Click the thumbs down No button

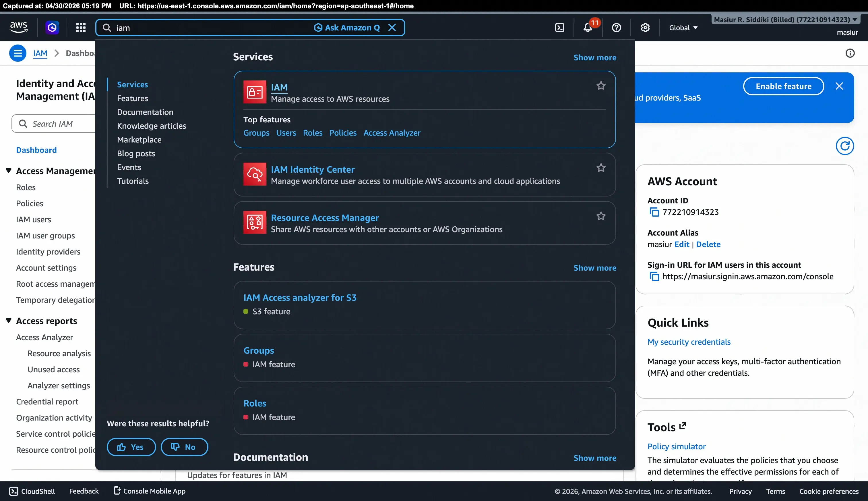click(x=184, y=447)
